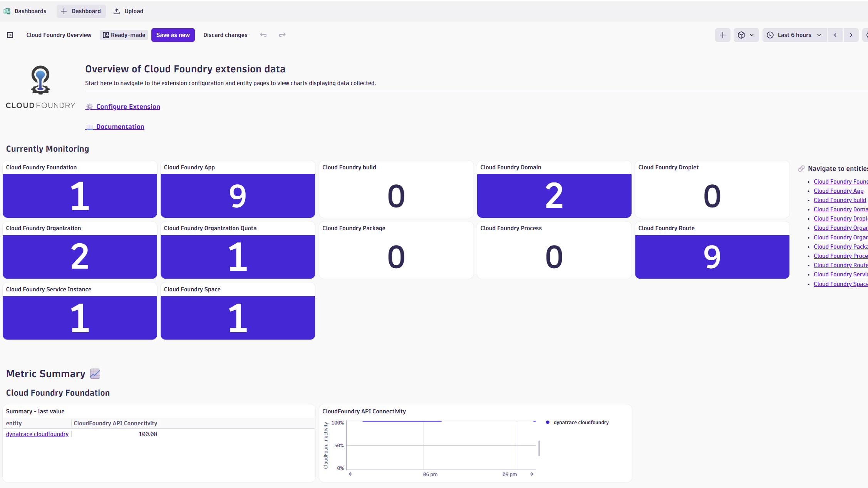868x488 pixels.
Task: Click the Configure Extension gear icon
Action: [x=89, y=107]
